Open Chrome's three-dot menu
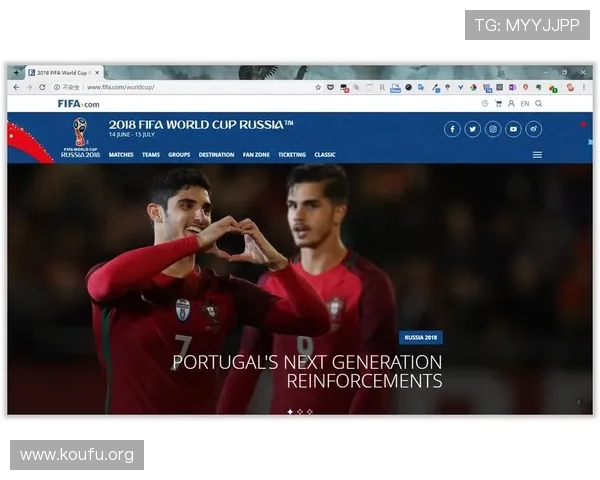 (585, 87)
